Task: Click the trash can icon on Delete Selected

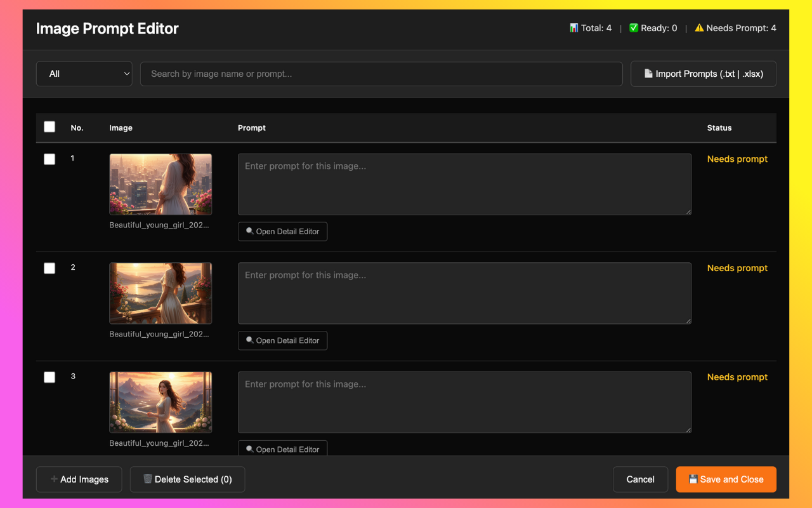Action: coord(147,479)
